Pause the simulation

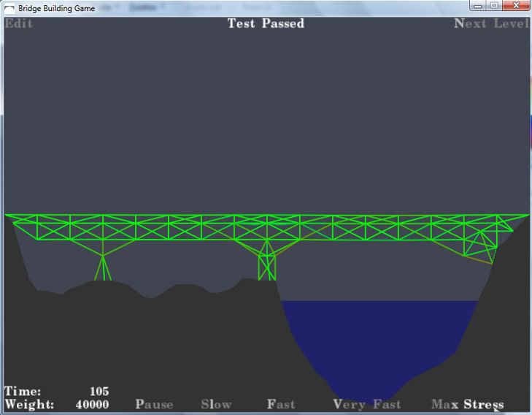click(x=154, y=404)
